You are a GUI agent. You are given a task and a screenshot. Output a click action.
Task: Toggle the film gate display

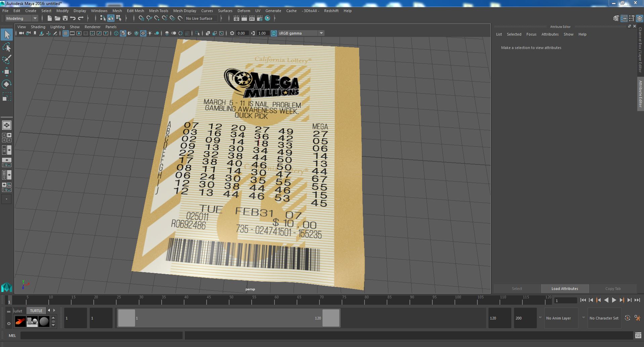72,33
